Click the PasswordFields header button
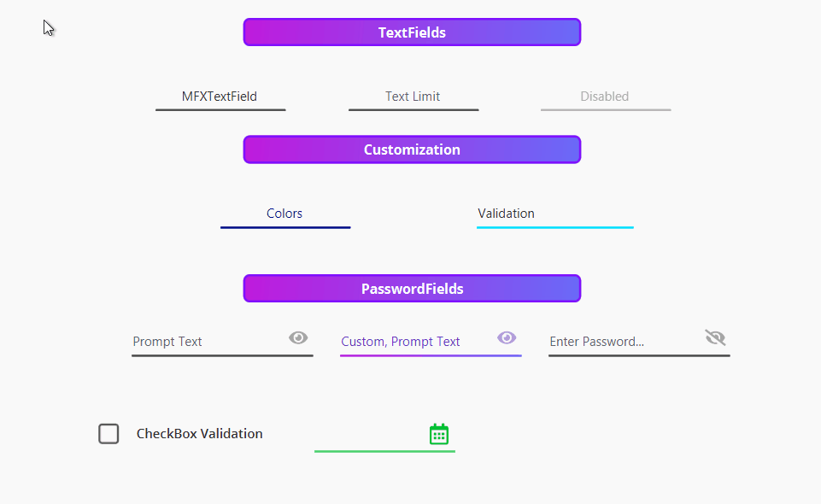Viewport: 821px width, 504px height. coord(412,289)
